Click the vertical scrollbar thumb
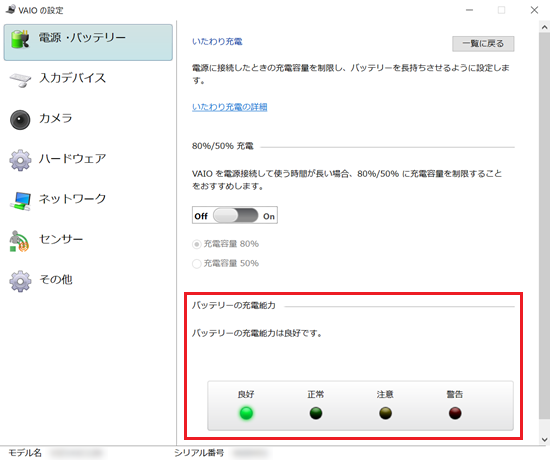 544,226
